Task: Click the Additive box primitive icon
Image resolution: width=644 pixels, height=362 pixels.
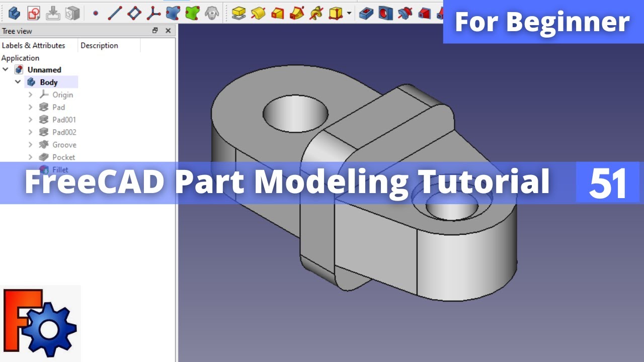Action: [335, 13]
